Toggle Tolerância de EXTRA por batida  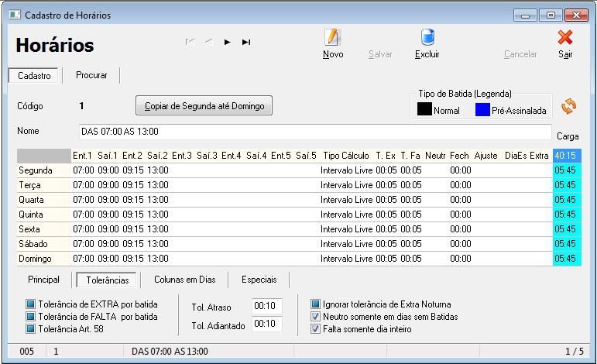coord(31,304)
